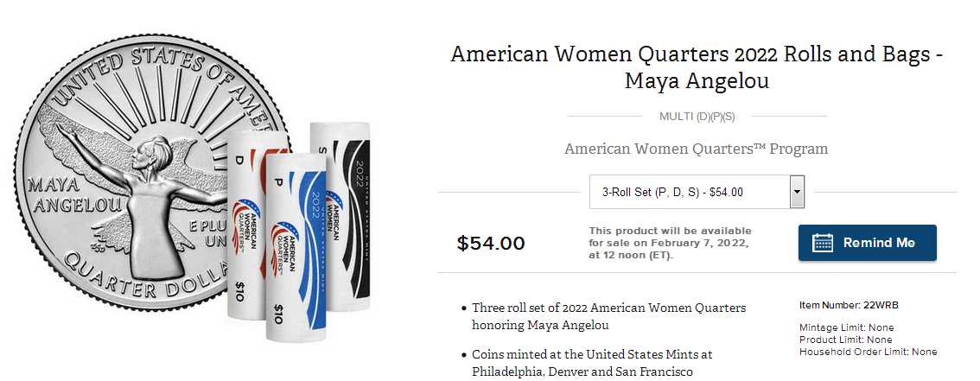This screenshot has width=980, height=381.
Task: Click the American Women Quarters Program link
Action: [x=696, y=149]
